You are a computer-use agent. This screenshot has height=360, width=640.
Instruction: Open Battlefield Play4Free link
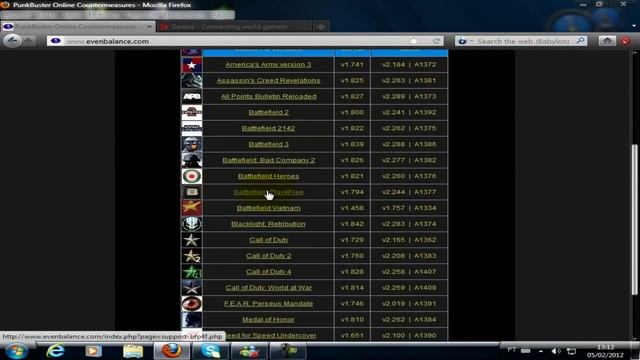pos(268,192)
